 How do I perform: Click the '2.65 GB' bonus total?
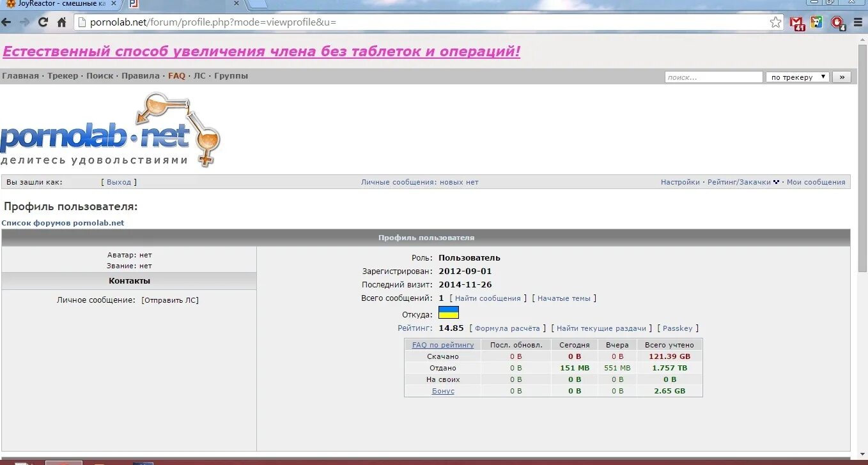[x=669, y=391]
